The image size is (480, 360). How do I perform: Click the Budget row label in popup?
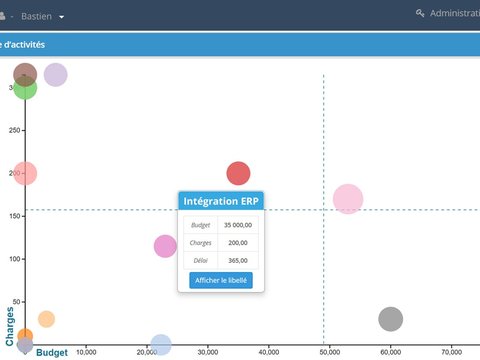tap(200, 225)
